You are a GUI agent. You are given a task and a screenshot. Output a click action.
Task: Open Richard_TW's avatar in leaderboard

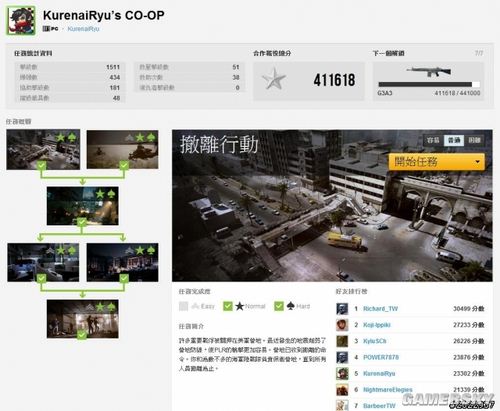coord(342,309)
